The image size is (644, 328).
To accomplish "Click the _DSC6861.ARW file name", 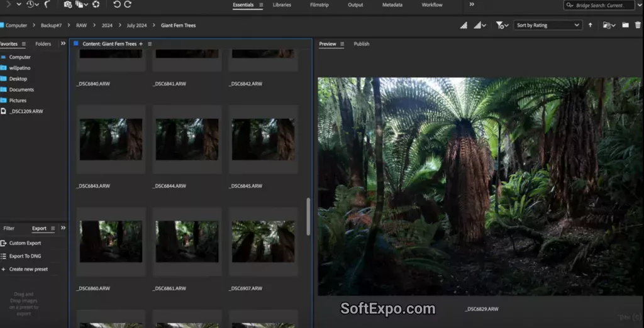I will coord(169,288).
